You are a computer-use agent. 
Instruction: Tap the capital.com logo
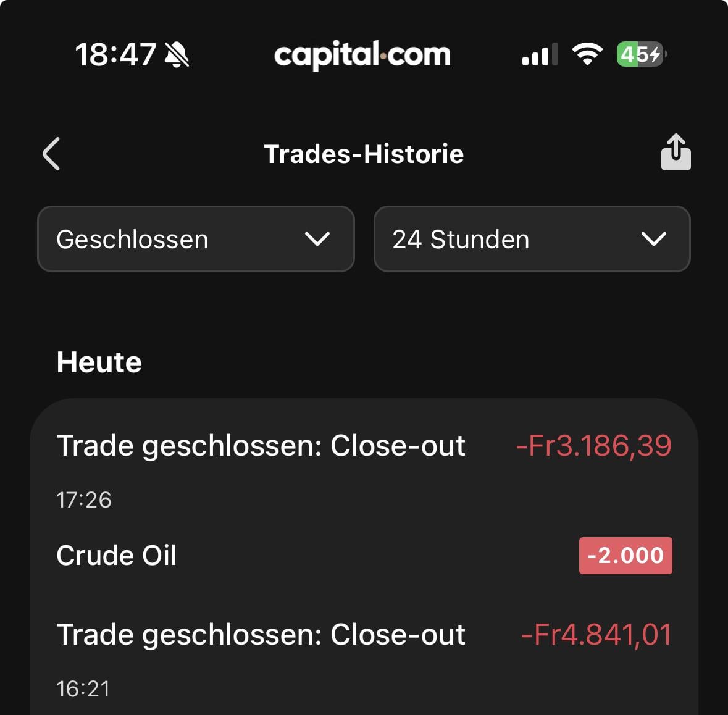(362, 55)
